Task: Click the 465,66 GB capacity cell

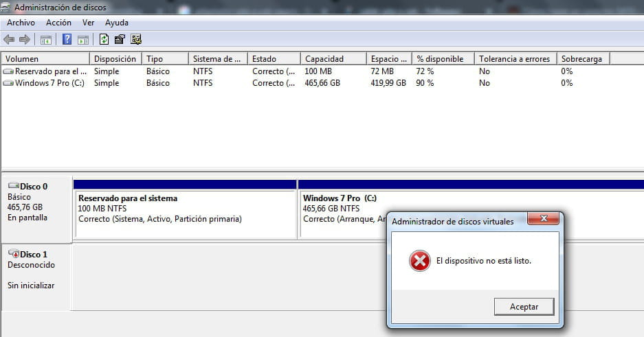Action: [x=322, y=83]
